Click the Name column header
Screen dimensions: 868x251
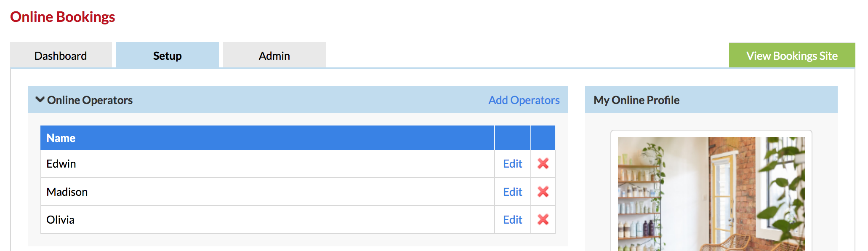(61, 138)
